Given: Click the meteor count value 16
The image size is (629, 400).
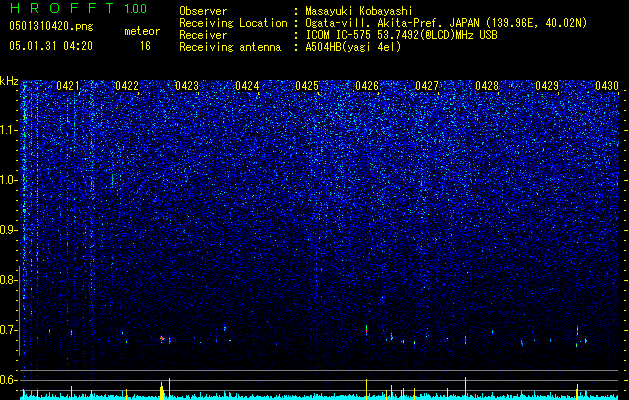Looking at the screenshot, I should tap(145, 46).
